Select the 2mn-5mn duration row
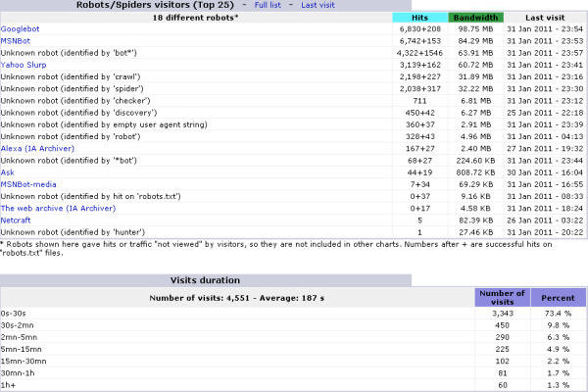Screen dimensions: 588x392 click(x=293, y=337)
